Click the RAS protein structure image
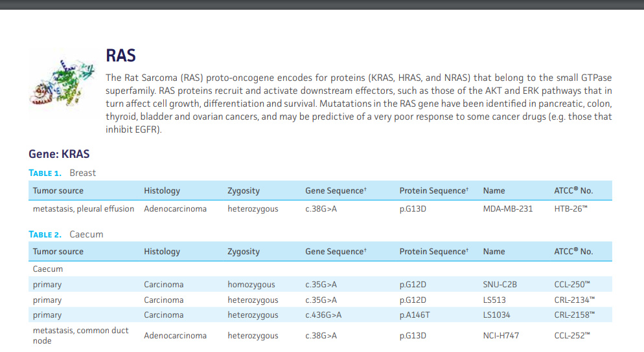This screenshot has height=352, width=644. pos(62,83)
